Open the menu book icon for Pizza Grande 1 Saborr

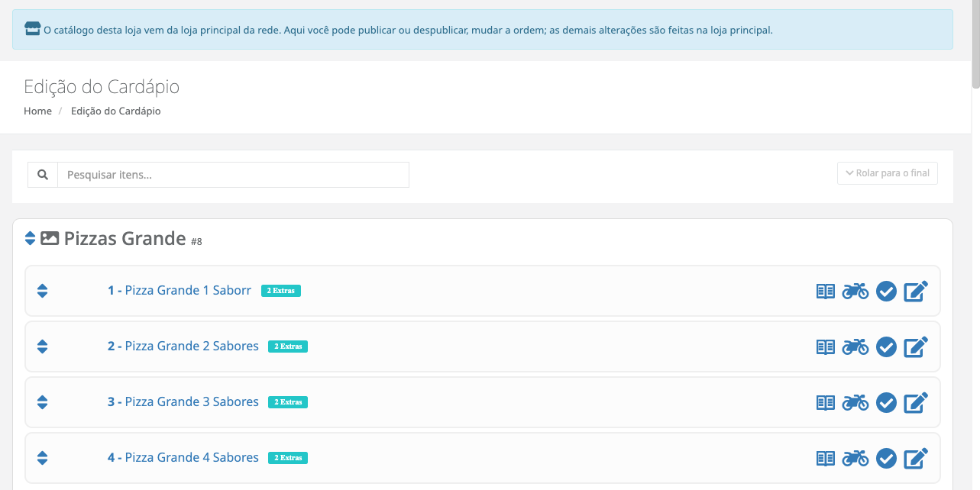pos(826,291)
